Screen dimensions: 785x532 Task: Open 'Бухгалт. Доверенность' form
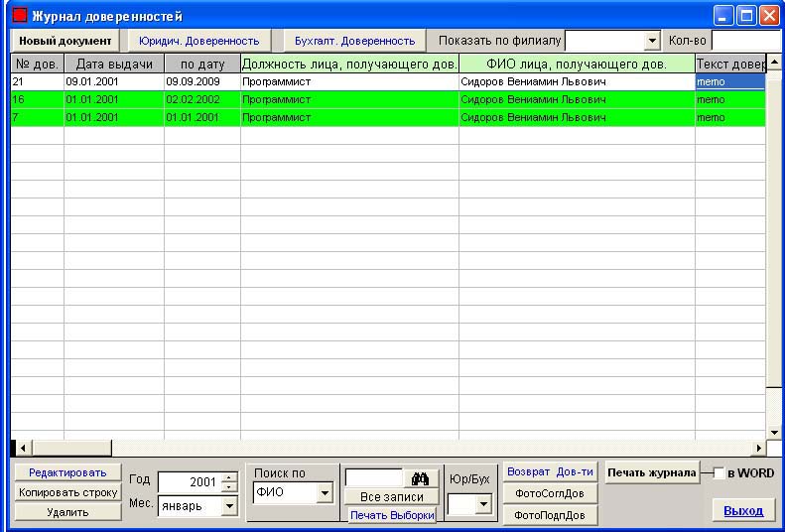[x=353, y=41]
